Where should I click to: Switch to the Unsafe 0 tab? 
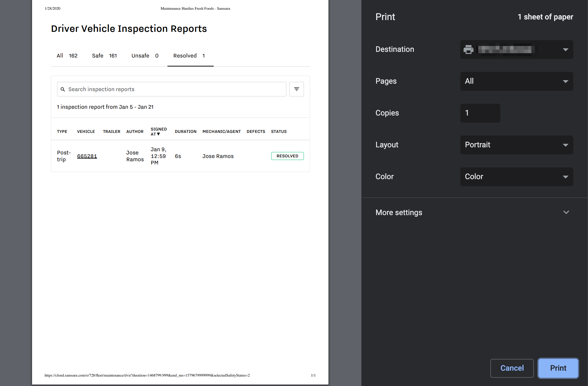145,56
